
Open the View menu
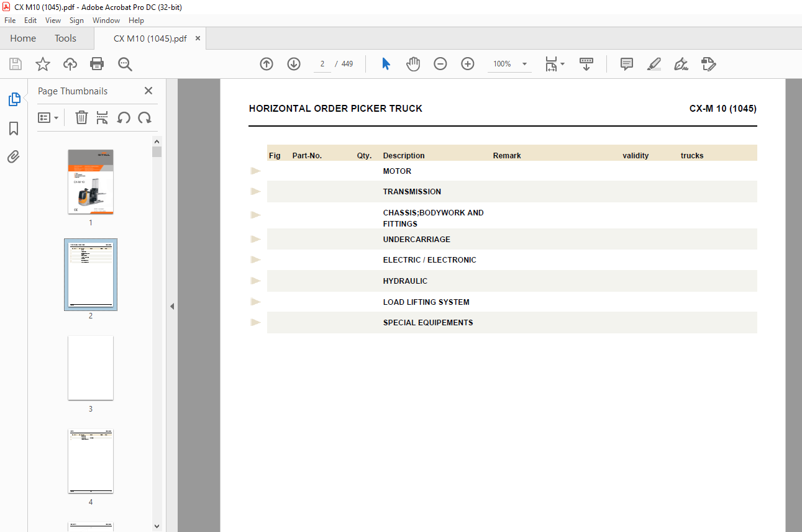53,20
